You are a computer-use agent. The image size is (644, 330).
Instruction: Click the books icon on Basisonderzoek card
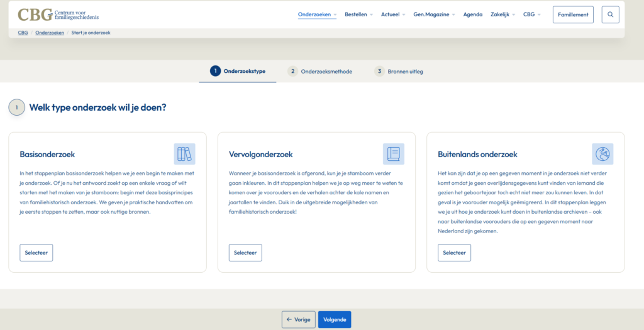[x=184, y=154]
